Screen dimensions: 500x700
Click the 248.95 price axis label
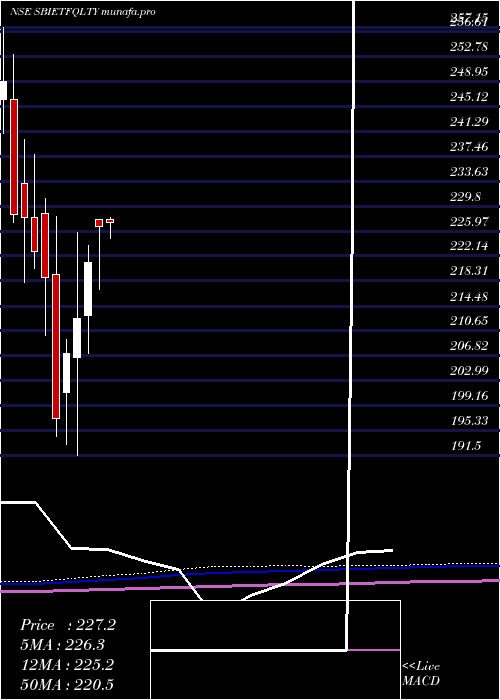[469, 71]
